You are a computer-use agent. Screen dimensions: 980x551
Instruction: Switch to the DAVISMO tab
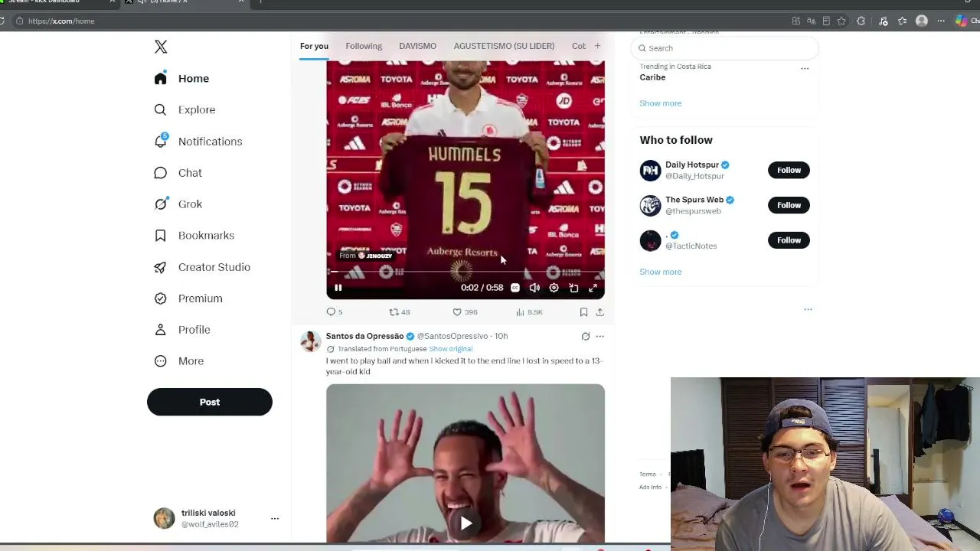coord(417,46)
